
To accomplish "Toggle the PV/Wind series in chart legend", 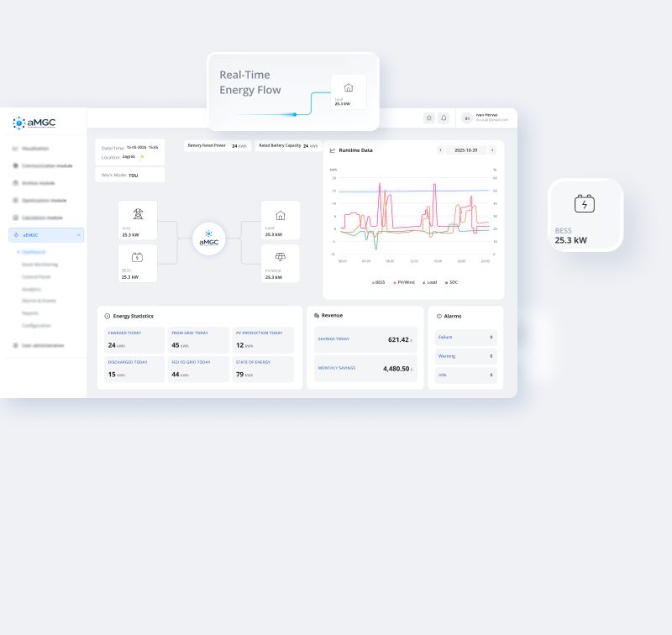I will click(404, 282).
